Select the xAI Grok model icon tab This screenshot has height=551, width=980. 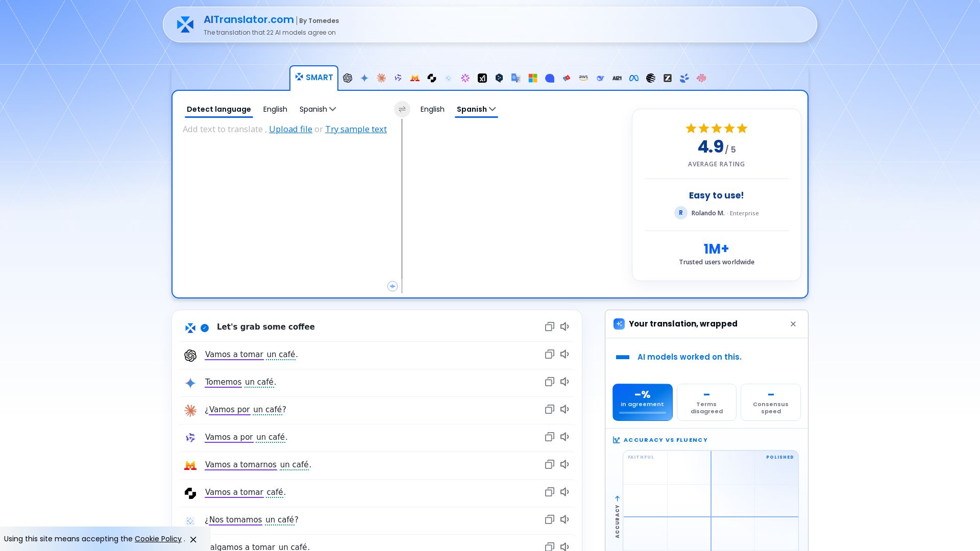(x=482, y=78)
